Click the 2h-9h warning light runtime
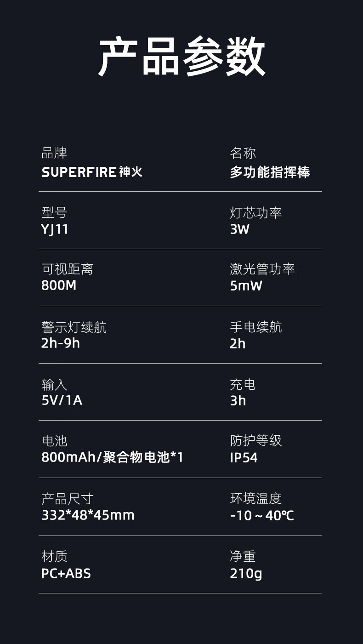Viewport: 363px width, 644px height. tap(61, 343)
